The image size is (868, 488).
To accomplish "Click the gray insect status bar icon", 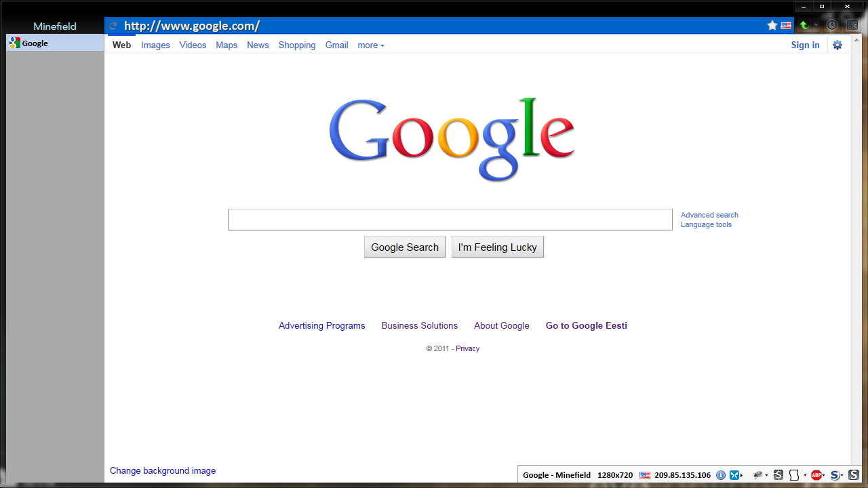I will 758,475.
